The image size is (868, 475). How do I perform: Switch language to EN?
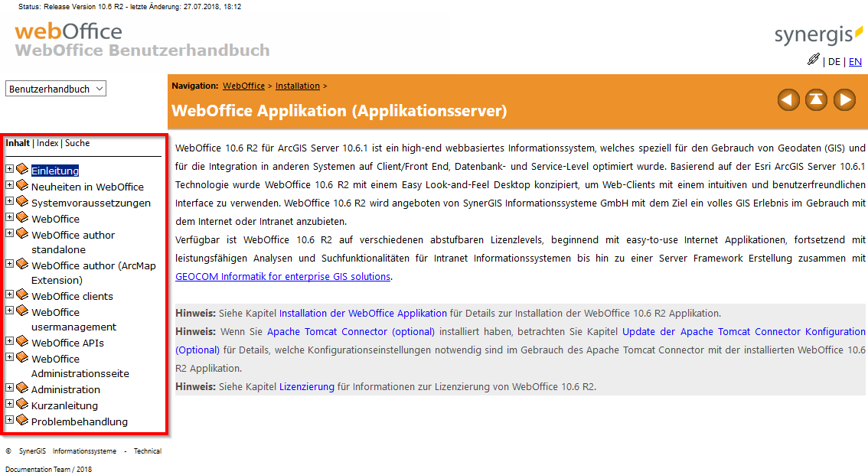pos(855,61)
